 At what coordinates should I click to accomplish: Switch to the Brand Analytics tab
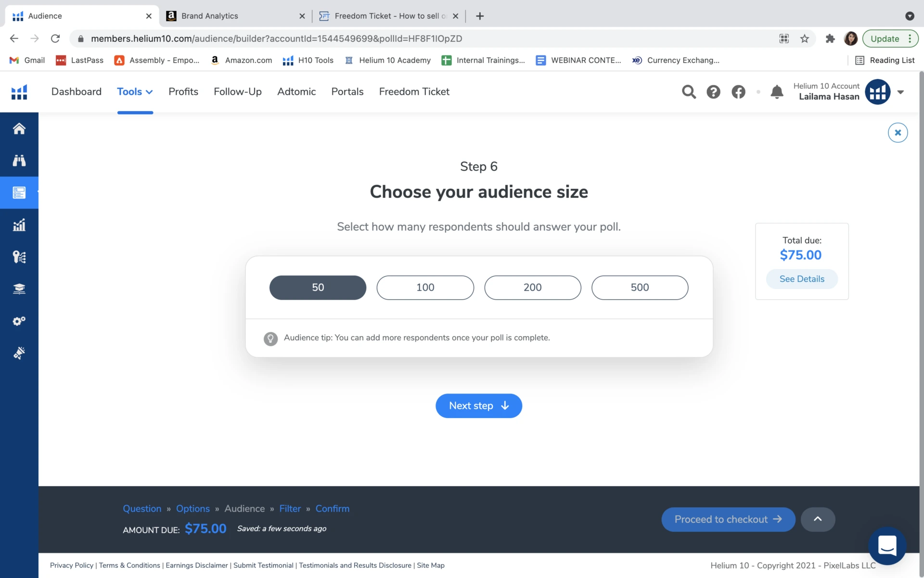tap(210, 16)
